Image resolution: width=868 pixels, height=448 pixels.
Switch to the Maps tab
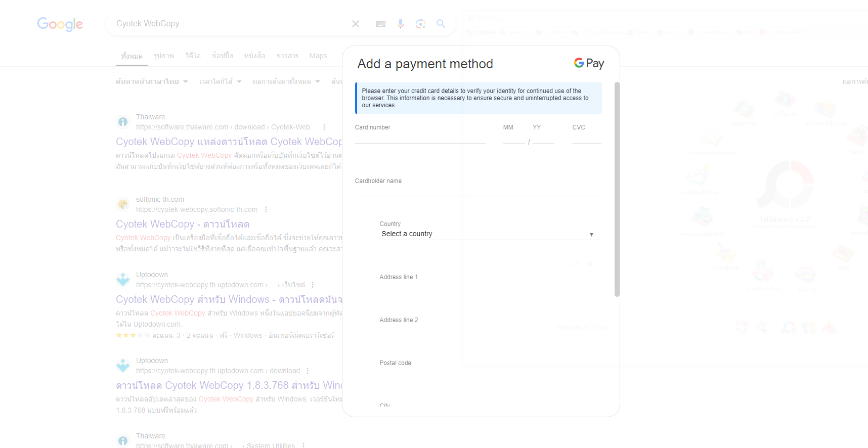[x=318, y=56]
